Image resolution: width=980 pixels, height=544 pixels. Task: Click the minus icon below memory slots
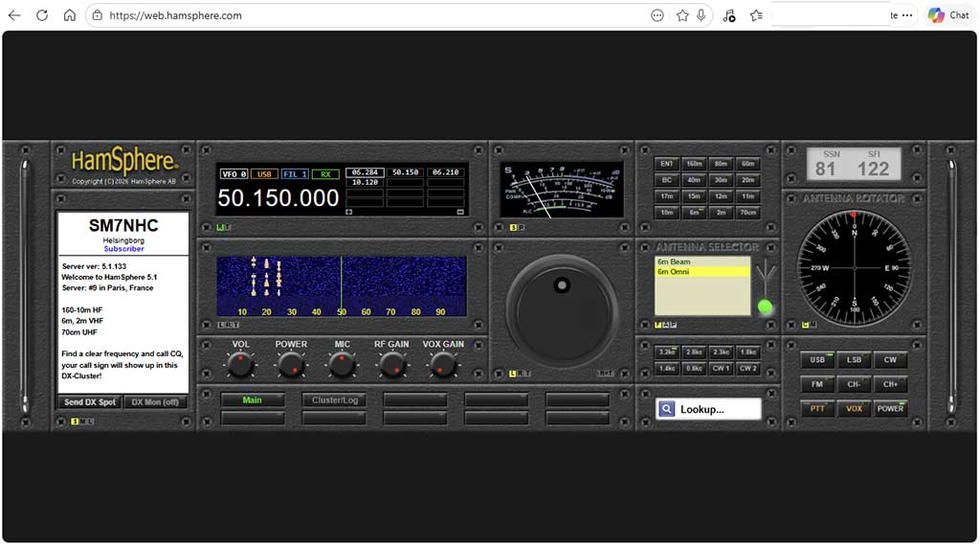point(460,212)
